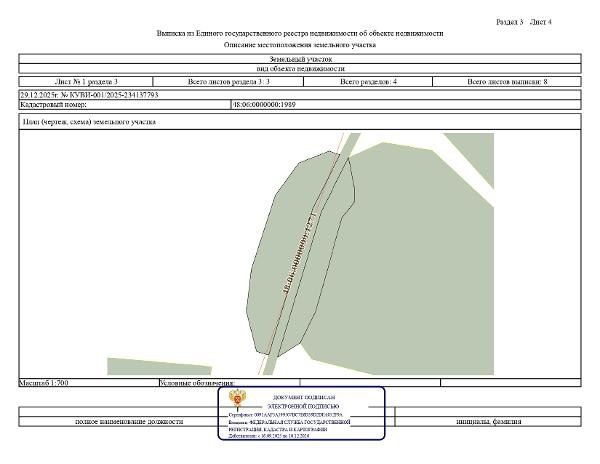The height and width of the screenshot is (464, 600).
Task: Click the title line starting 'Выписка из Единого государственного реестра'
Action: [300, 33]
